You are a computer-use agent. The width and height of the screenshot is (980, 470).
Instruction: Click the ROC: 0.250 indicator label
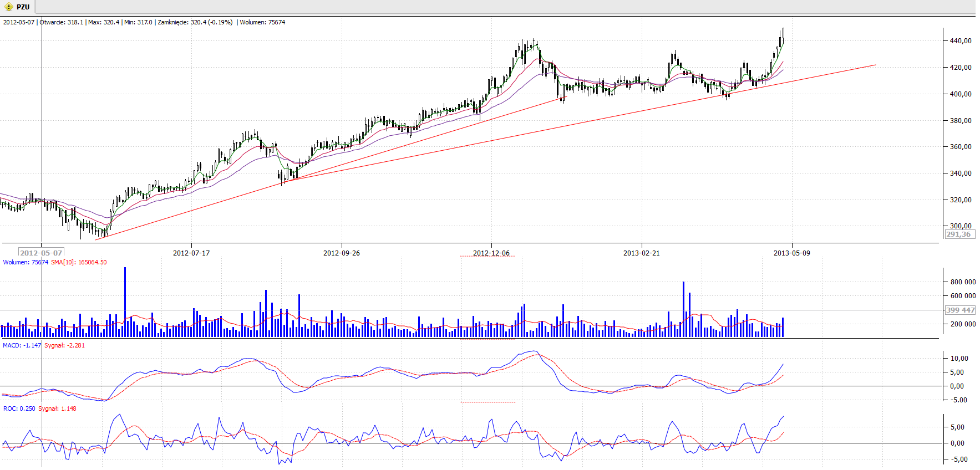tap(19, 408)
